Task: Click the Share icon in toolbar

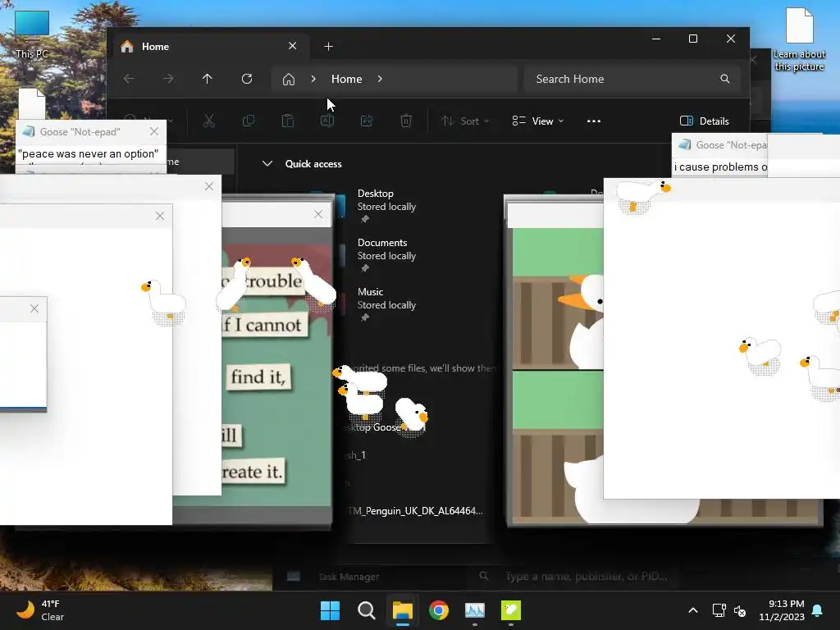Action: 367,121
